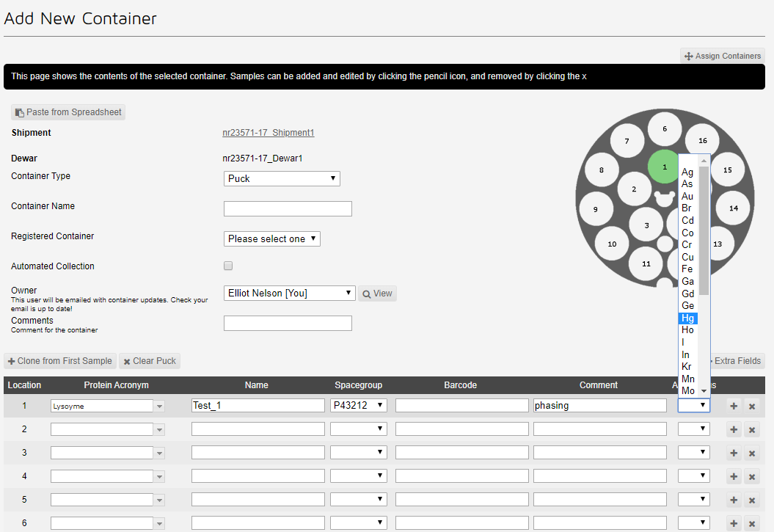
Task: Remove sample in row 6
Action: pyautogui.click(x=752, y=523)
